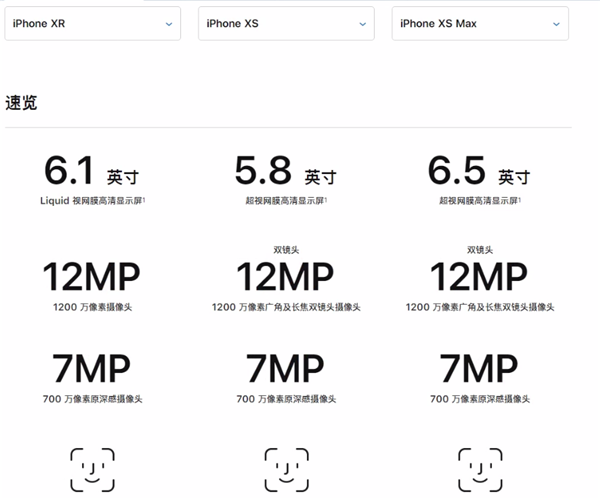Image resolution: width=600 pixels, height=500 pixels.
Task: Click 超视网膜高清显示屏 label under 5.8 英寸
Action: pyautogui.click(x=286, y=201)
